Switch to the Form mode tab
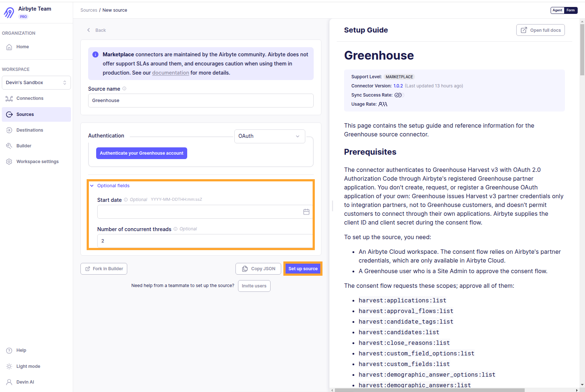The height and width of the screenshot is (392, 585). tap(571, 10)
